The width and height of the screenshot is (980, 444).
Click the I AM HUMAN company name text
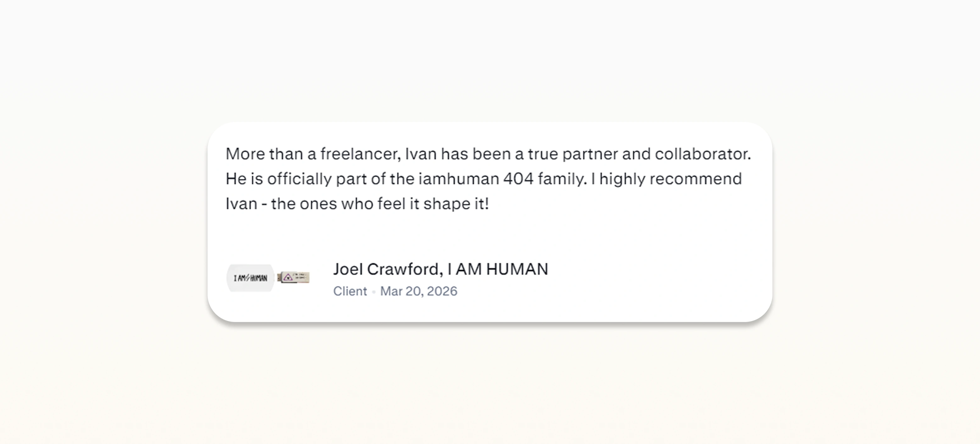coord(498,269)
